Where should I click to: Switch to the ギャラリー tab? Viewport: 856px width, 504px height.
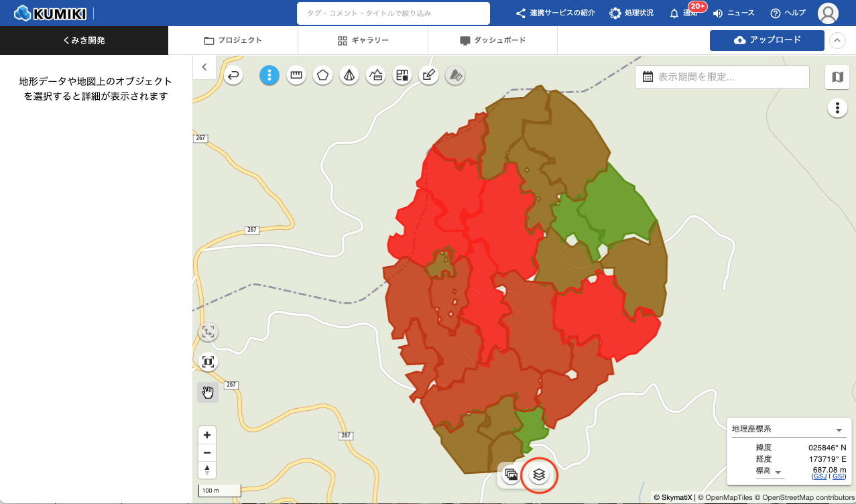click(363, 40)
